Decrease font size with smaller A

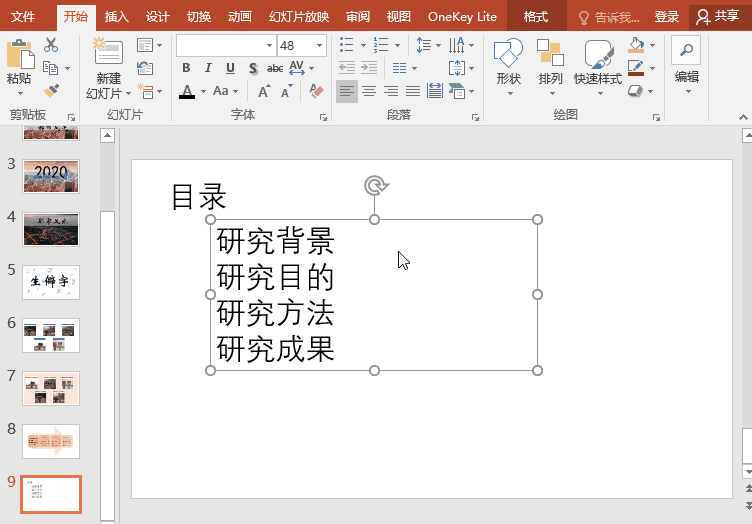pos(287,91)
